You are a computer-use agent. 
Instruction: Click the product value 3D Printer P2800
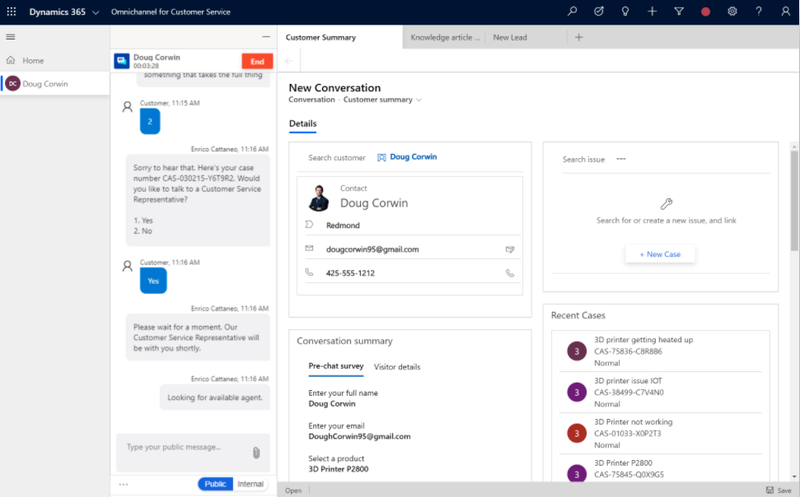(338, 469)
